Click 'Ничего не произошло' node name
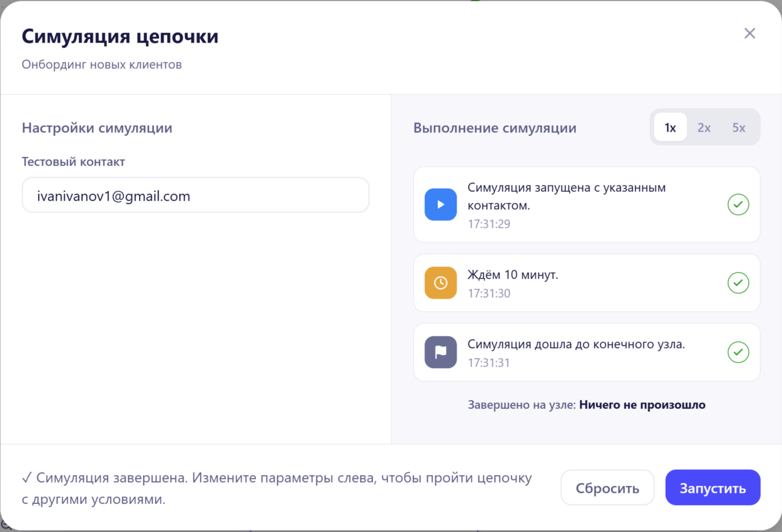Viewport: 782px width, 532px height. coord(642,405)
